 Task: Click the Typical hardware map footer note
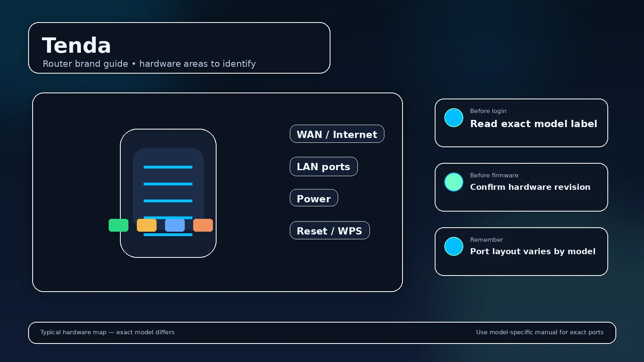(107, 332)
